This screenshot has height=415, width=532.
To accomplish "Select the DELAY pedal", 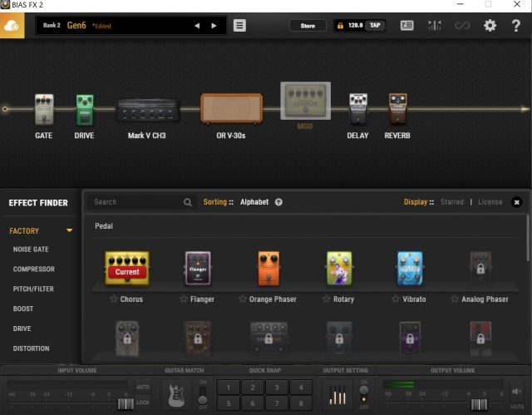I will point(358,109).
